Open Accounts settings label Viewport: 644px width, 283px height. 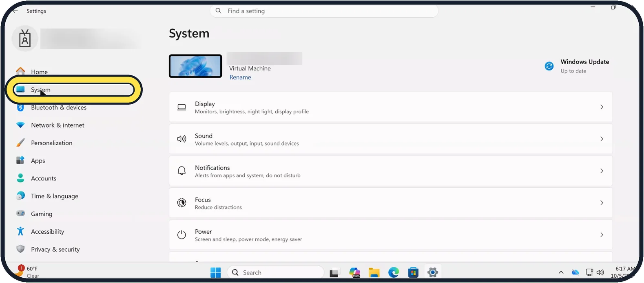pyautogui.click(x=44, y=178)
